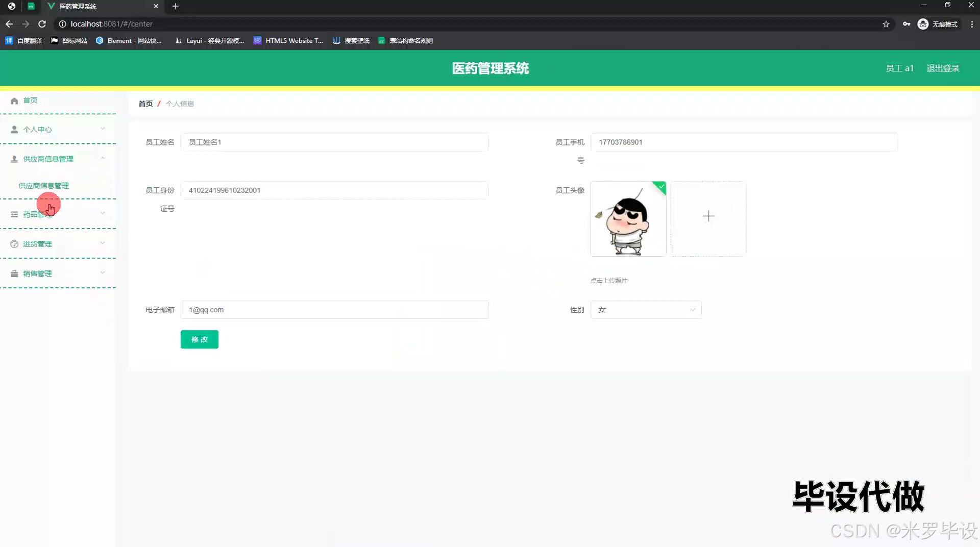Click the browser address bar URL
Screen dimensions: 980x547
pos(111,24)
